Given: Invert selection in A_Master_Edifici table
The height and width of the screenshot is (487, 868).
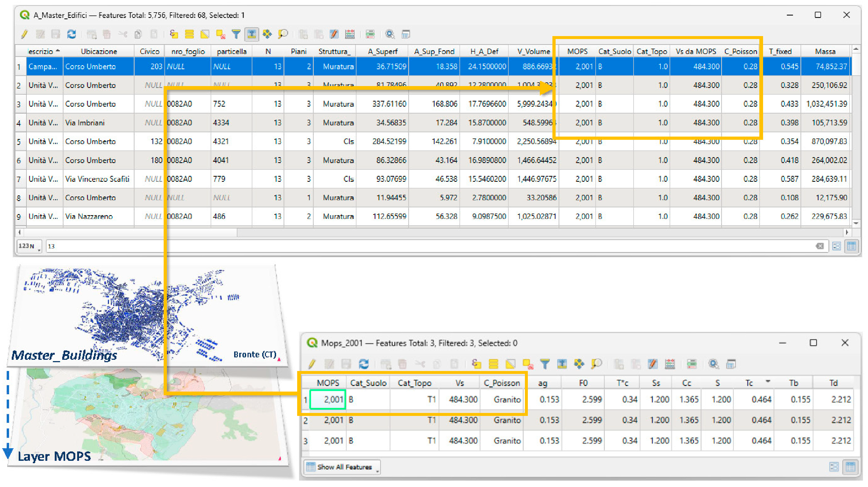Looking at the screenshot, I should tap(205, 34).
